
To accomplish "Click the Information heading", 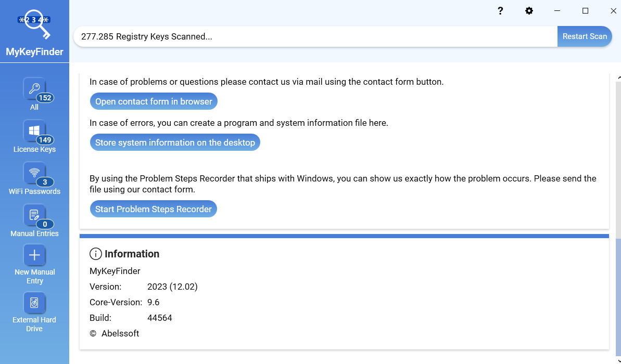I will [132, 254].
